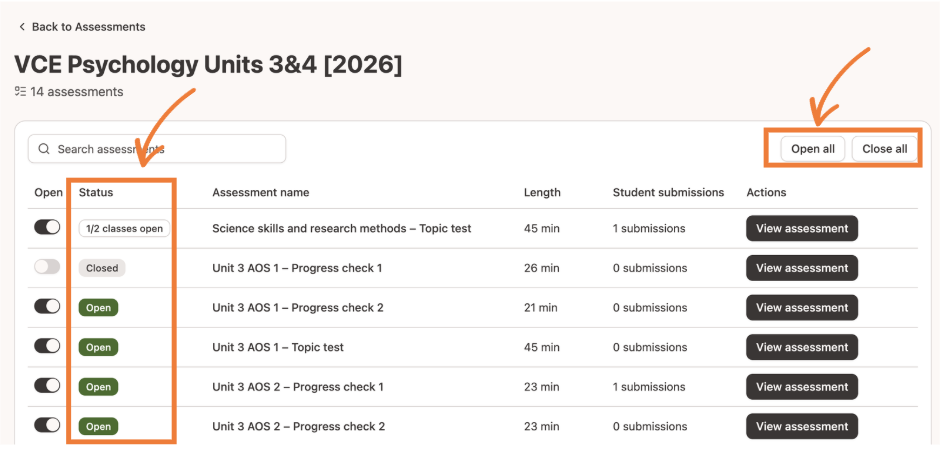Screen dimensions: 940x470
Task: Click the Closed status badge
Action: click(x=102, y=268)
